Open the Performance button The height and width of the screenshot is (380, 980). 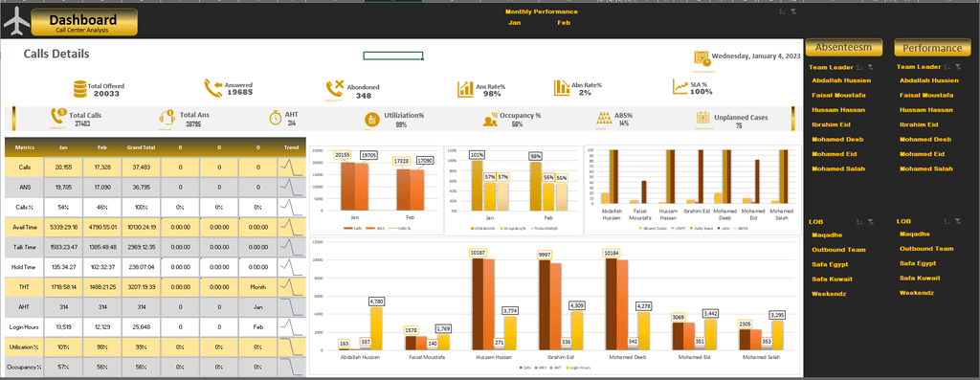[x=932, y=48]
